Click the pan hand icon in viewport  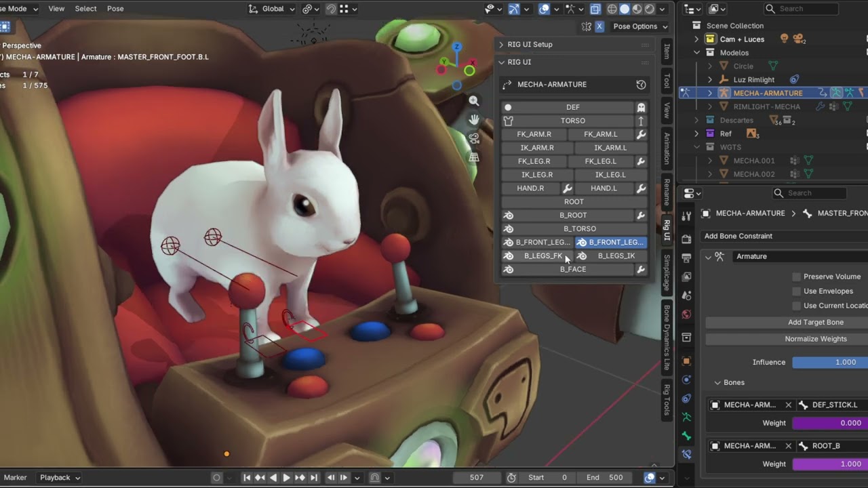click(x=474, y=119)
